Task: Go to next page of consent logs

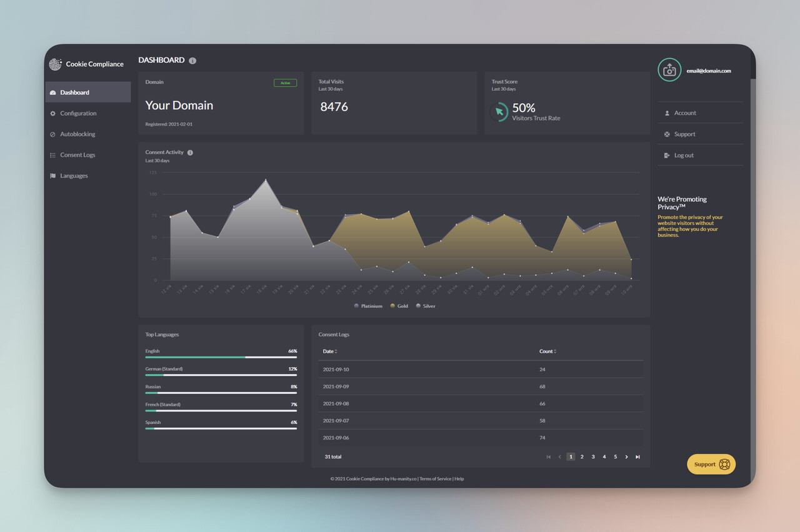Action: pos(626,457)
